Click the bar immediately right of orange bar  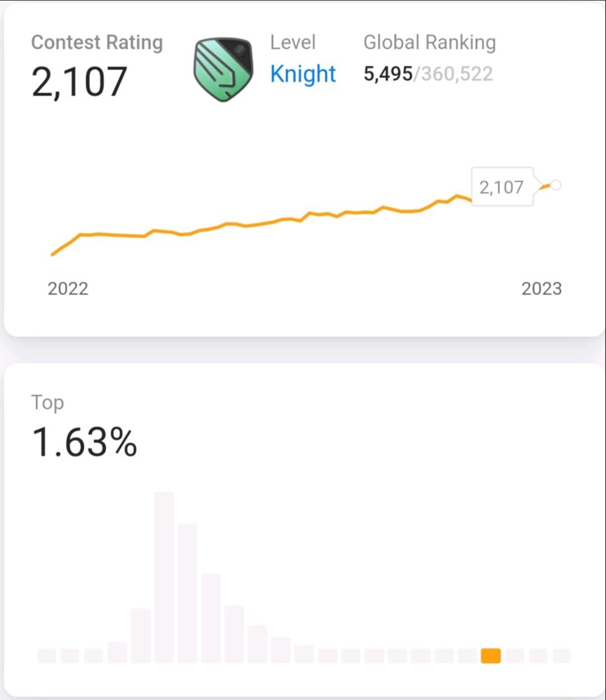(515, 656)
